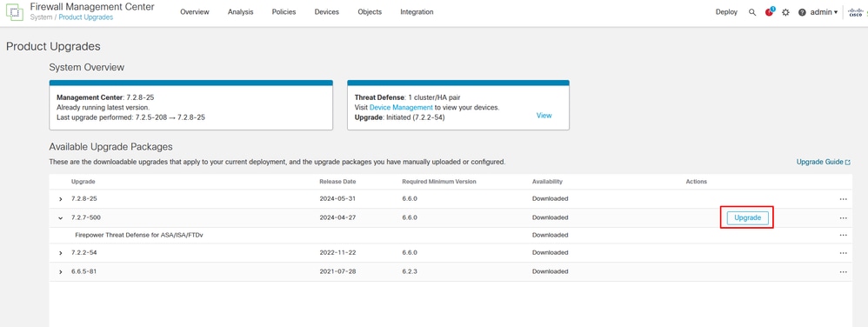Expand the 6.6.5-81 upgrade row
Screen dimensions: 868x327
click(x=60, y=271)
